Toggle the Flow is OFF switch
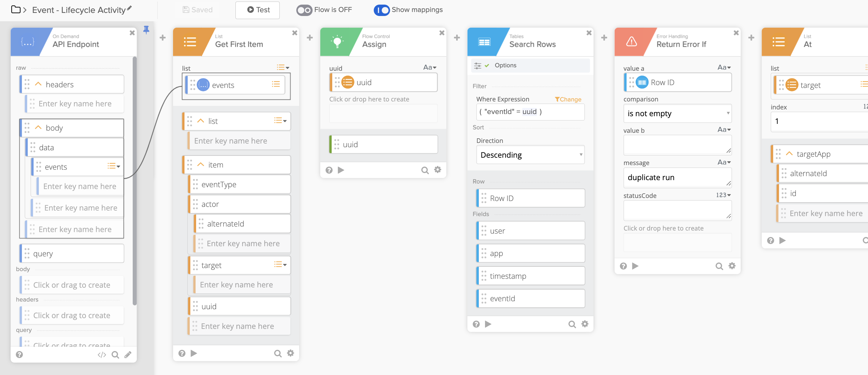This screenshot has width=868, height=375. (304, 10)
